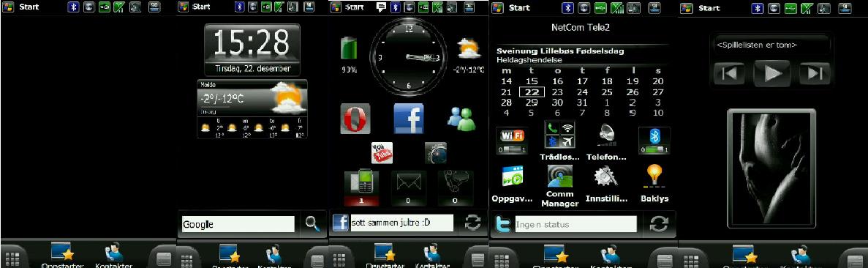
Task: Open the missed calls phone icon
Action: tap(361, 188)
